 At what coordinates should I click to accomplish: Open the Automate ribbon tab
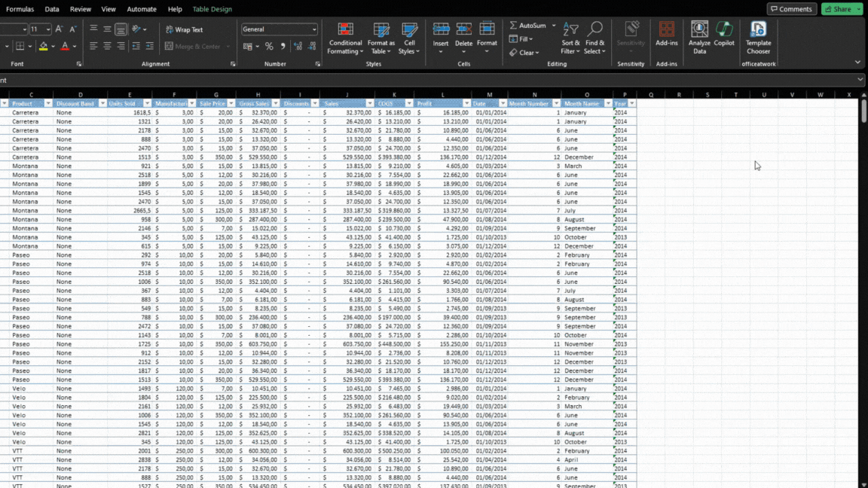pyautogui.click(x=142, y=9)
